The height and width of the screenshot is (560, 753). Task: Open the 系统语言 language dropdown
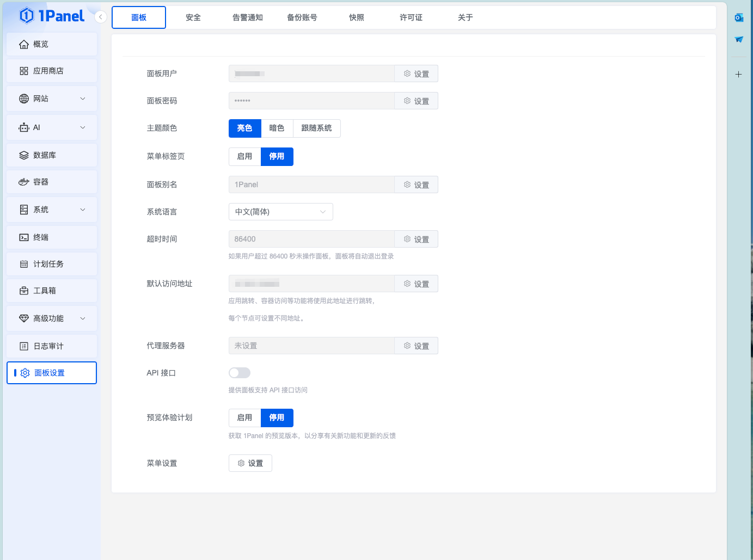(280, 212)
